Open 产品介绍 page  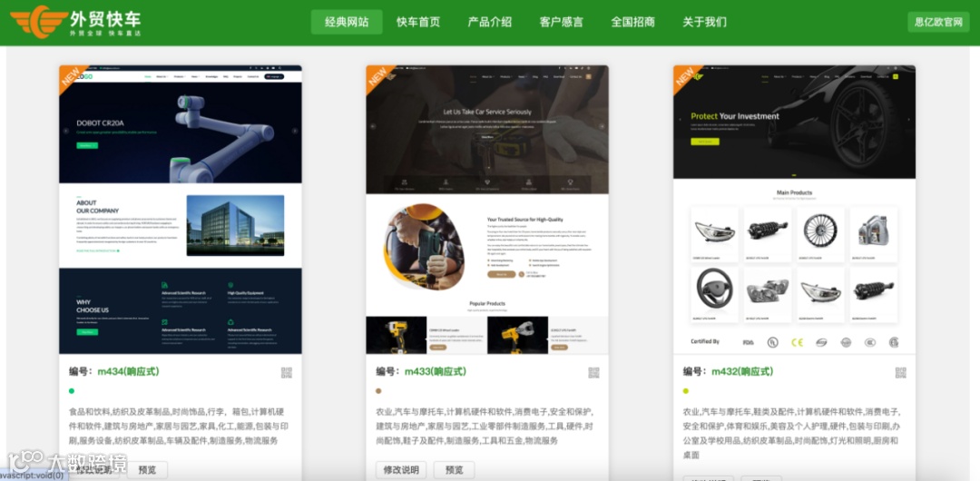(489, 22)
